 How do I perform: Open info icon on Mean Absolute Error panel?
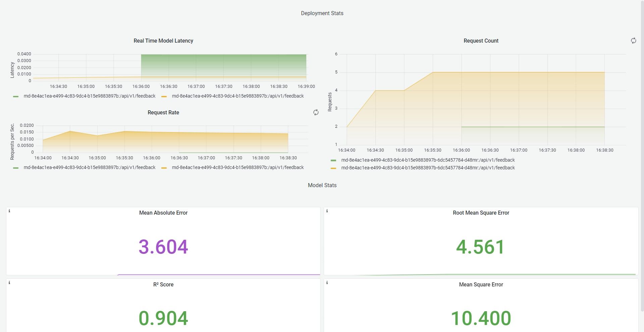click(x=9, y=211)
